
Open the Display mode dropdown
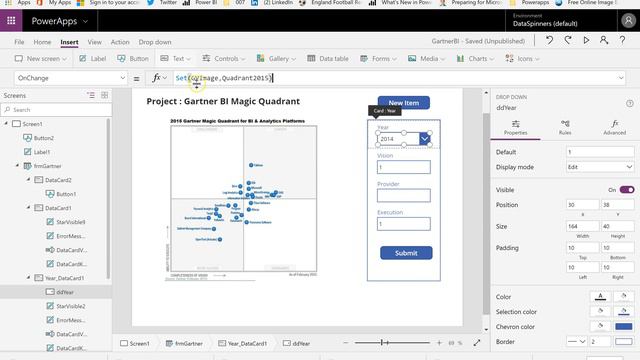pyautogui.click(x=600, y=167)
